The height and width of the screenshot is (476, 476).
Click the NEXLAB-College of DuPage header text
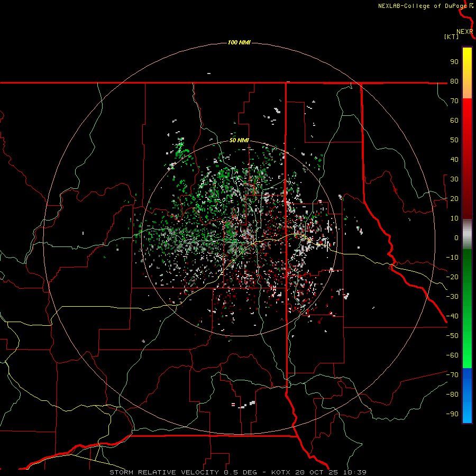(423, 6)
